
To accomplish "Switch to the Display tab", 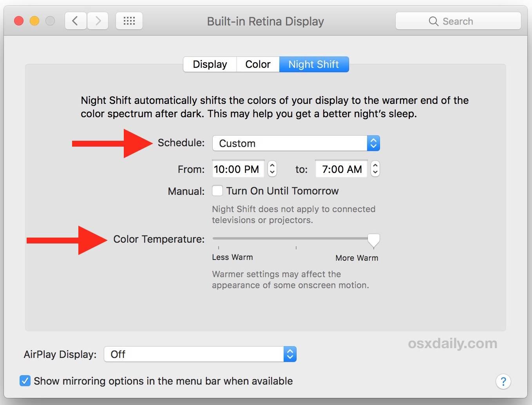I will pyautogui.click(x=210, y=64).
